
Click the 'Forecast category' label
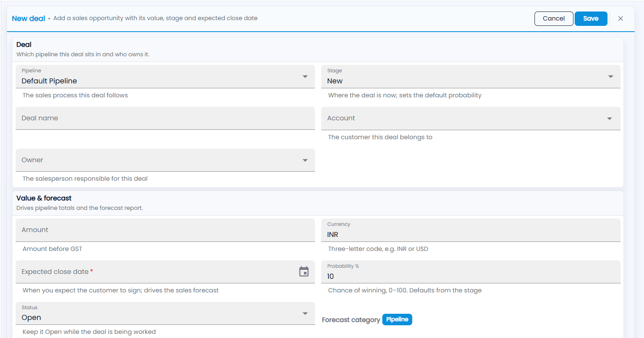(x=351, y=320)
